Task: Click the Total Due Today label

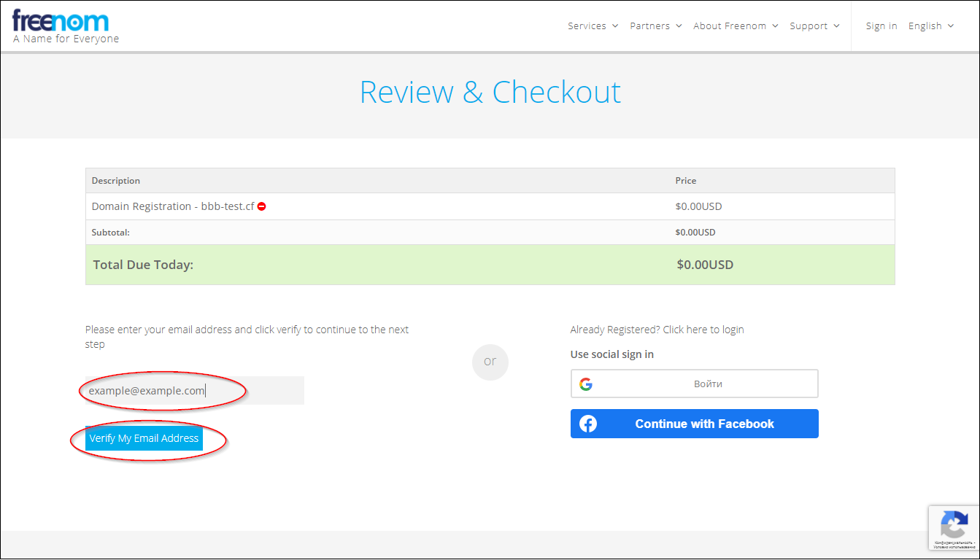Action: click(143, 265)
